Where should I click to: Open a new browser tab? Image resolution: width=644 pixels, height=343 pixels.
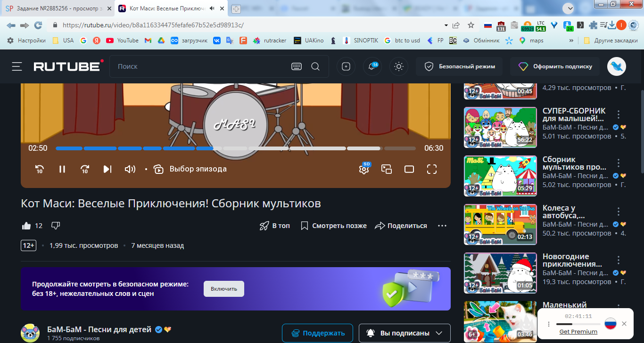coord(236,8)
